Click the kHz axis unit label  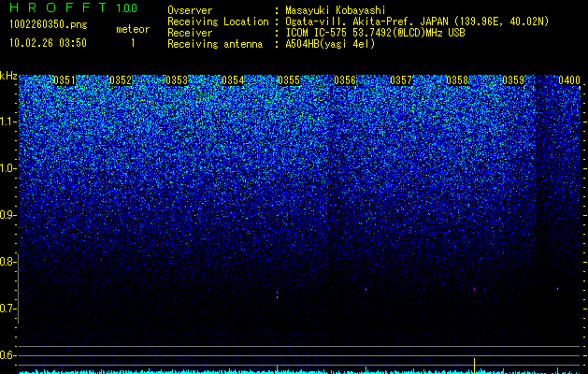[8, 76]
